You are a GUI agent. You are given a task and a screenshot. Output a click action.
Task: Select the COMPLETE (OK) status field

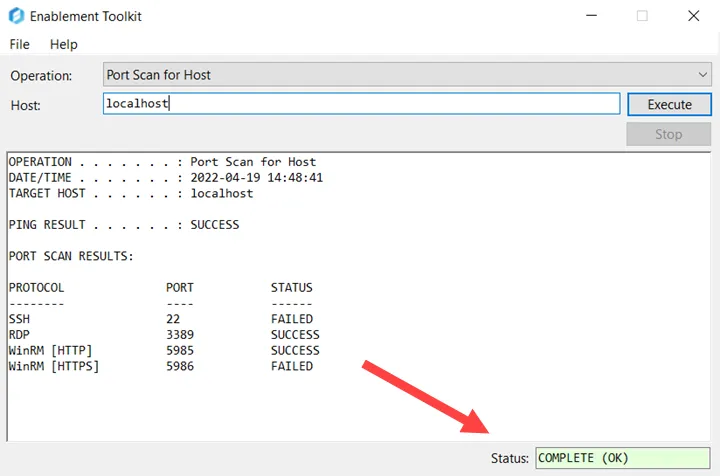622,458
